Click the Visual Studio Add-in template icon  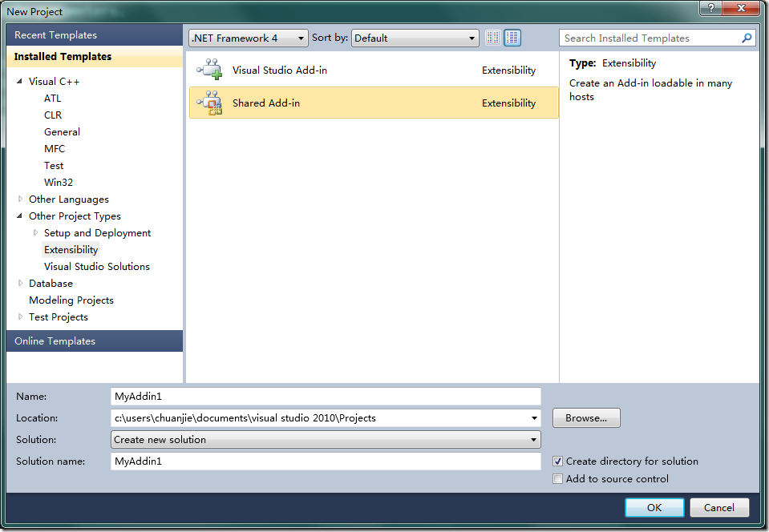pos(210,70)
